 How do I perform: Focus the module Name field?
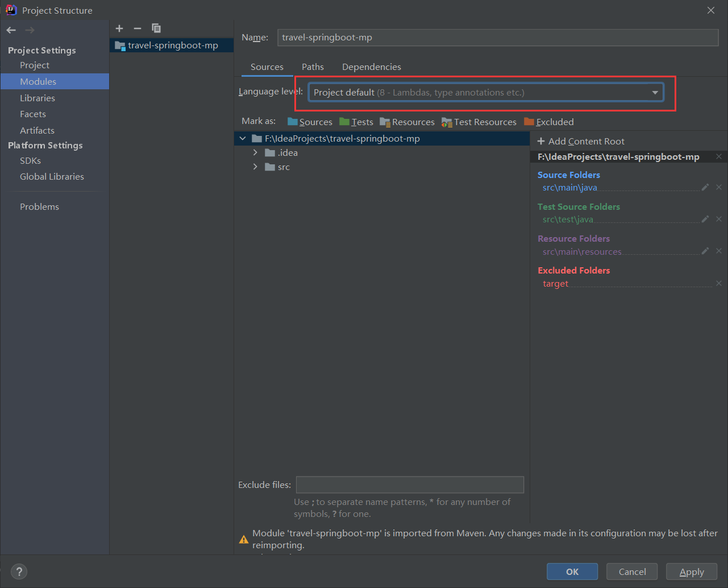[498, 38]
